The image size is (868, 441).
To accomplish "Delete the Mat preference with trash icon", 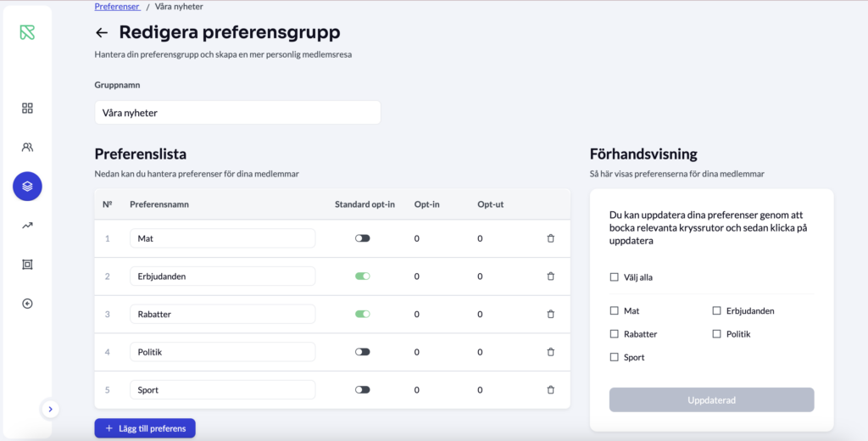I will coord(550,238).
